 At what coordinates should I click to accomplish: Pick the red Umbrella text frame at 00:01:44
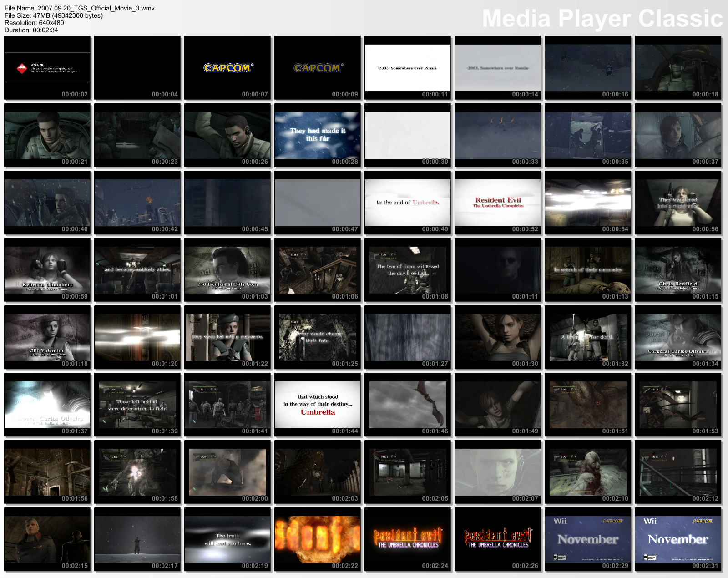coord(318,405)
